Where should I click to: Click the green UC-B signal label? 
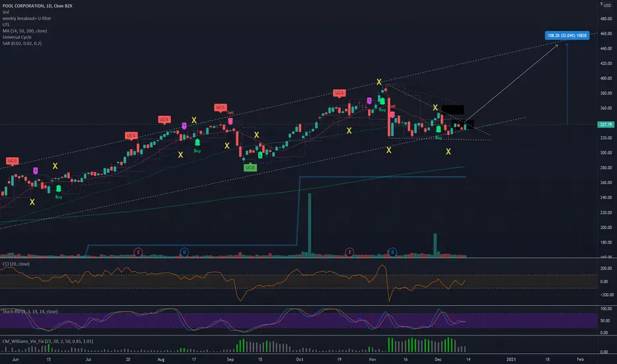(250, 167)
